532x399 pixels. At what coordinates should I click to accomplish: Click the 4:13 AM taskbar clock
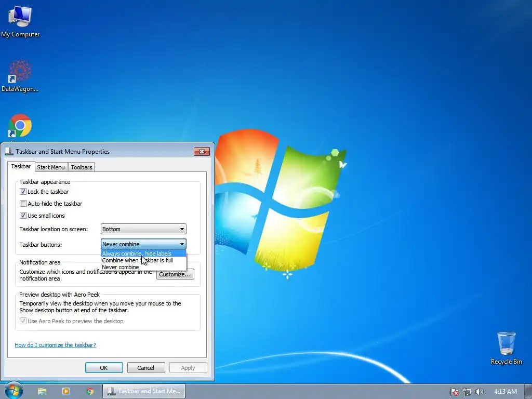point(505,392)
